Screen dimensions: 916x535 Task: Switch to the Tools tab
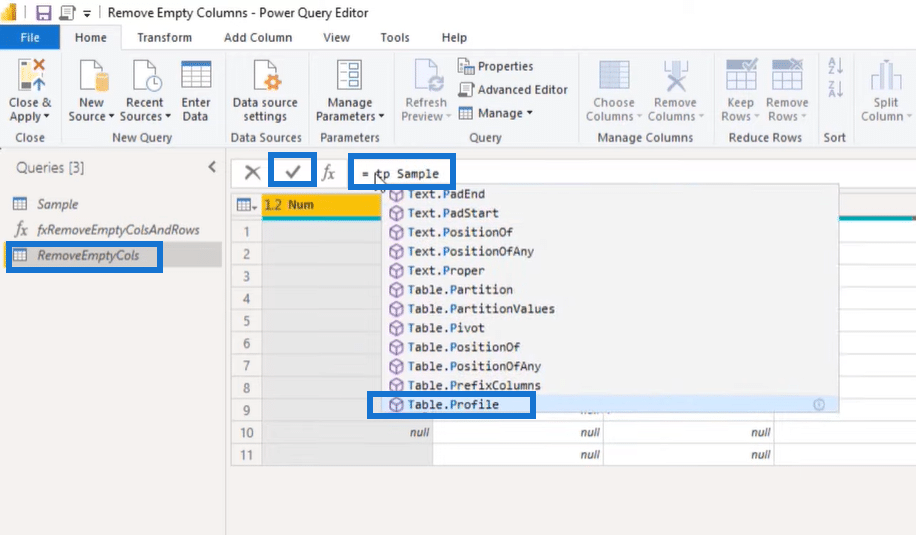pos(395,37)
